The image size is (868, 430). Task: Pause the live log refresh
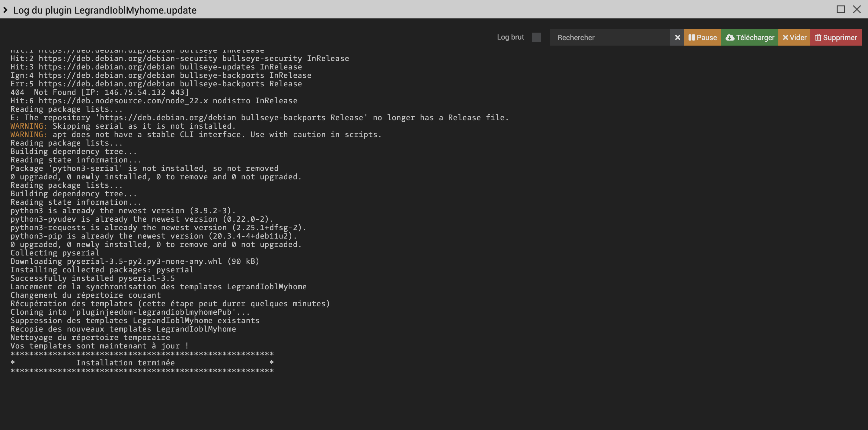click(702, 37)
